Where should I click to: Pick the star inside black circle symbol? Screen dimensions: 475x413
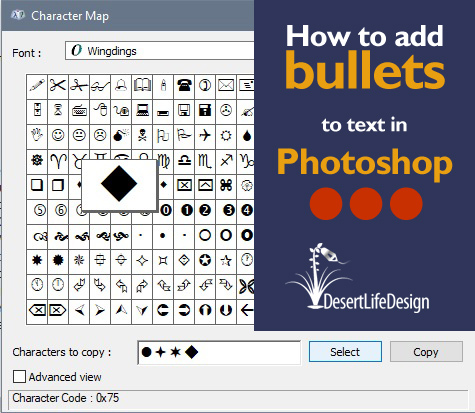point(205,260)
